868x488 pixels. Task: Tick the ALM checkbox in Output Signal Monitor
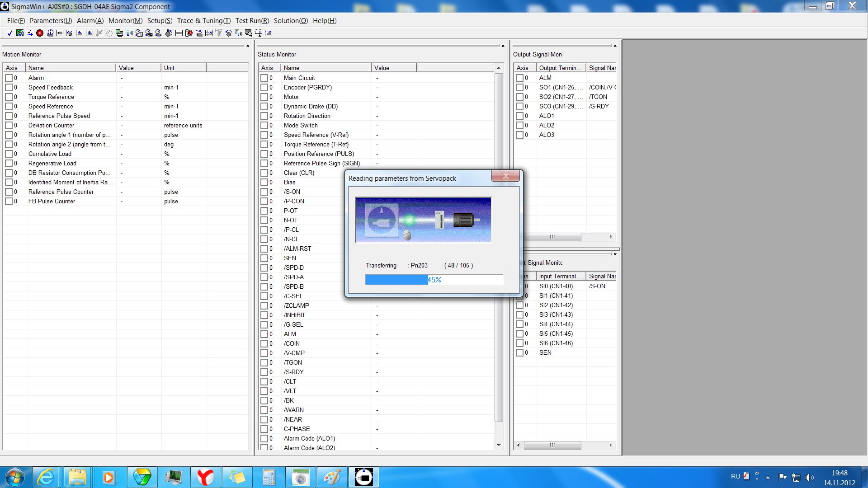tap(519, 78)
